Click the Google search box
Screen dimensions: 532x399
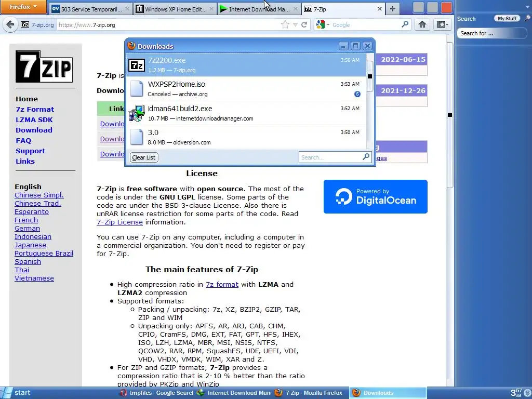(x=366, y=25)
